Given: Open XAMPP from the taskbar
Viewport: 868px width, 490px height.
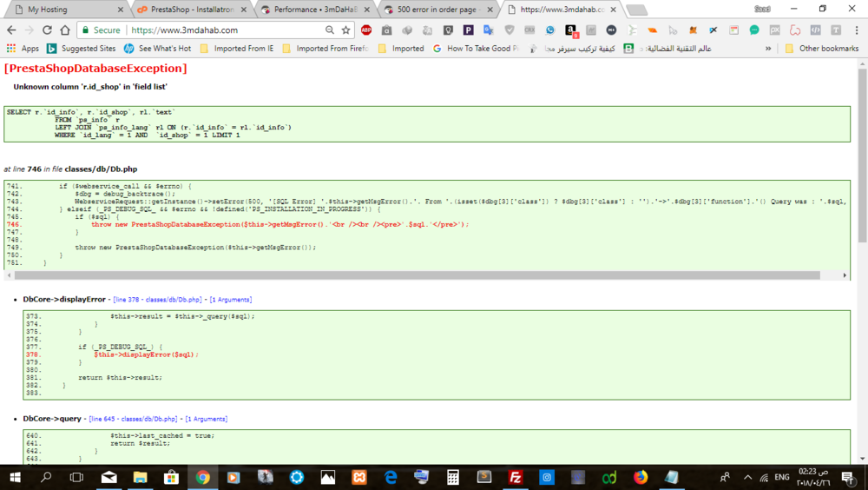Looking at the screenshot, I should pyautogui.click(x=359, y=477).
